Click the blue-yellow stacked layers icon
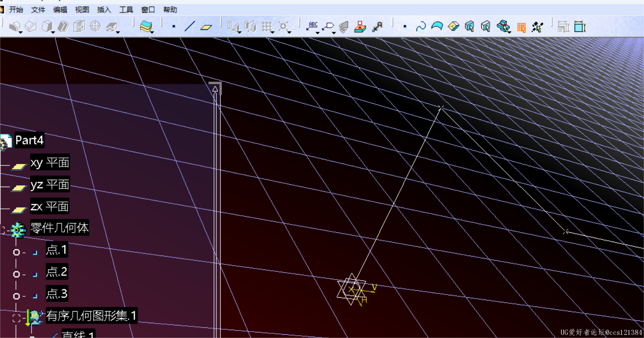Screen dimensions: 644x338 (146, 26)
